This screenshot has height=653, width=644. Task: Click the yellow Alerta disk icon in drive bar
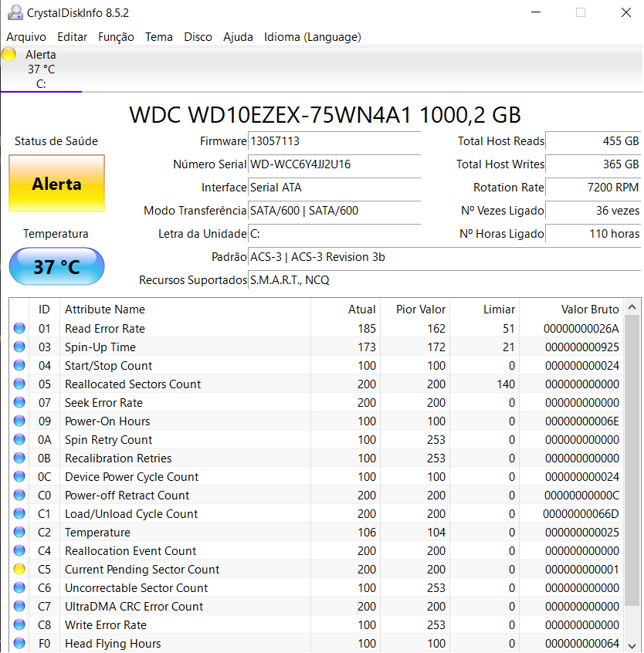coord(9,55)
